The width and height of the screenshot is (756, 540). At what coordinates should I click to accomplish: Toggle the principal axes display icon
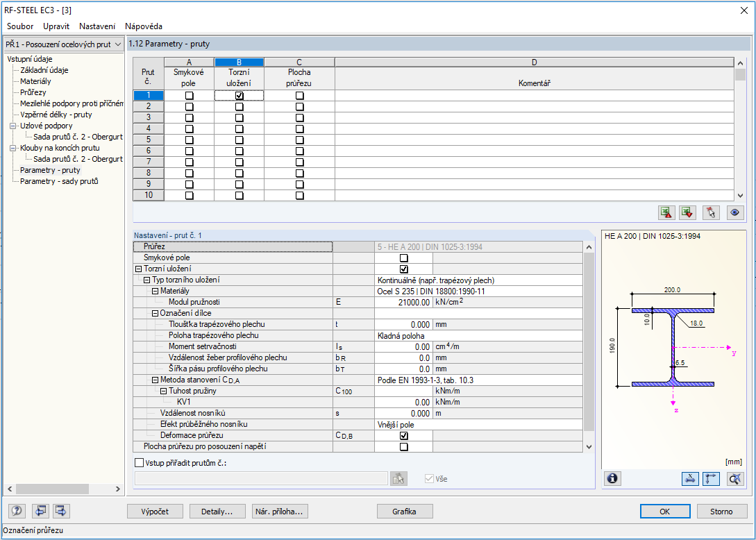pos(711,478)
